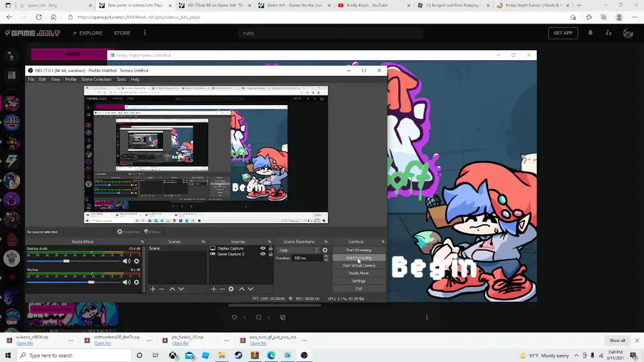Toggle Studio Mode in OBS controls

pyautogui.click(x=358, y=273)
